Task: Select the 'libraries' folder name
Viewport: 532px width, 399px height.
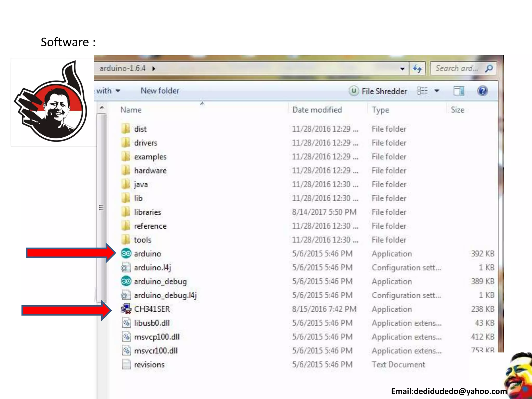Action: (x=148, y=212)
